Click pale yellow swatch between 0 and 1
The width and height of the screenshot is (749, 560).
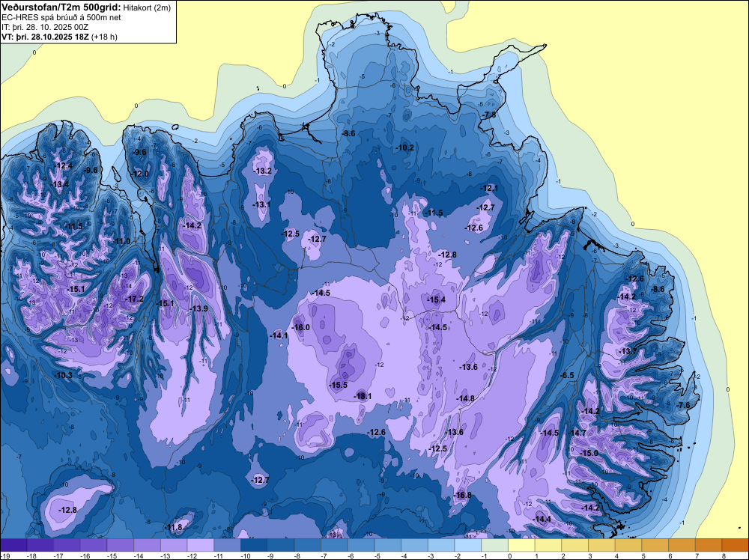[x=521, y=544]
